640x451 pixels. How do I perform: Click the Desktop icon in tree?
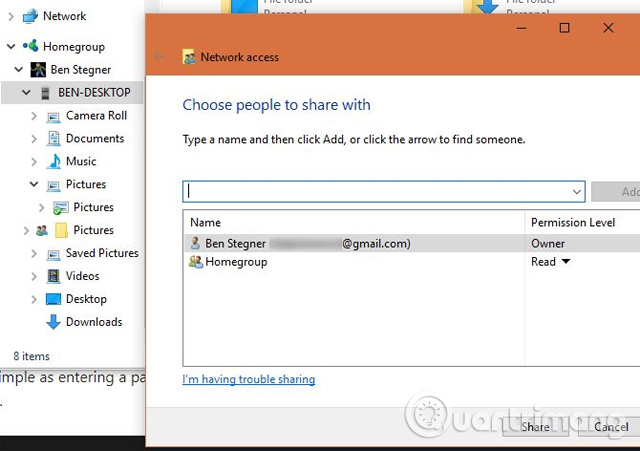53,299
